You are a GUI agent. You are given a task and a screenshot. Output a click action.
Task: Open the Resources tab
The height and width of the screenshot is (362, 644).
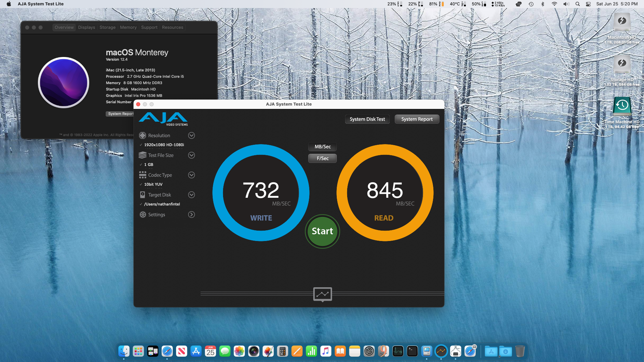coord(172,27)
